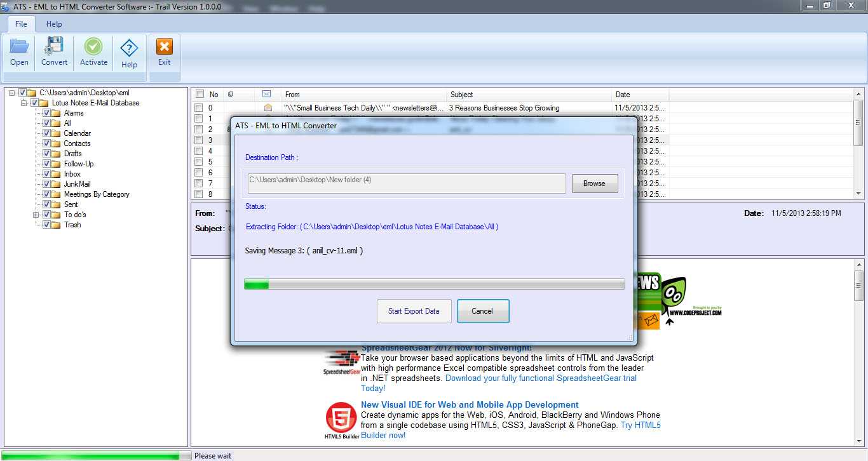Image resolution: width=868 pixels, height=461 pixels.
Task: Check the checkbox for message row 5
Action: [x=199, y=162]
